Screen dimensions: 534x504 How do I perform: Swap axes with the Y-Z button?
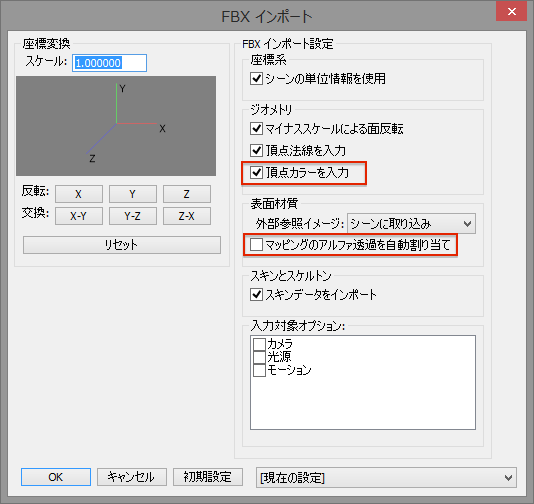(x=132, y=216)
